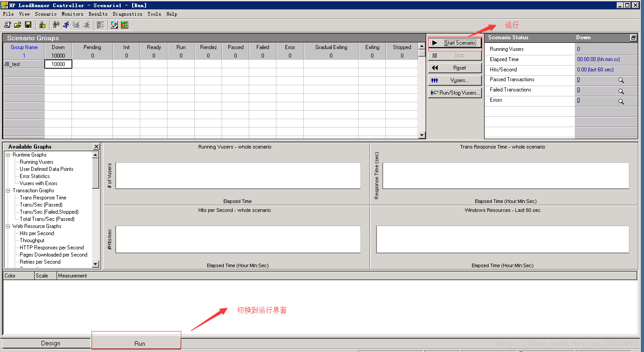The width and height of the screenshot is (644, 352).
Task: Open the File menu
Action: 8,14
